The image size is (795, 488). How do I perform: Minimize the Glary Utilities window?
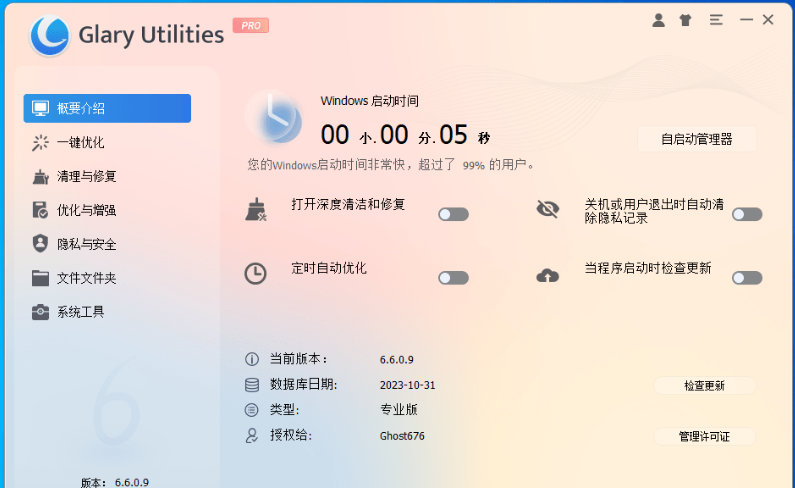(x=746, y=20)
